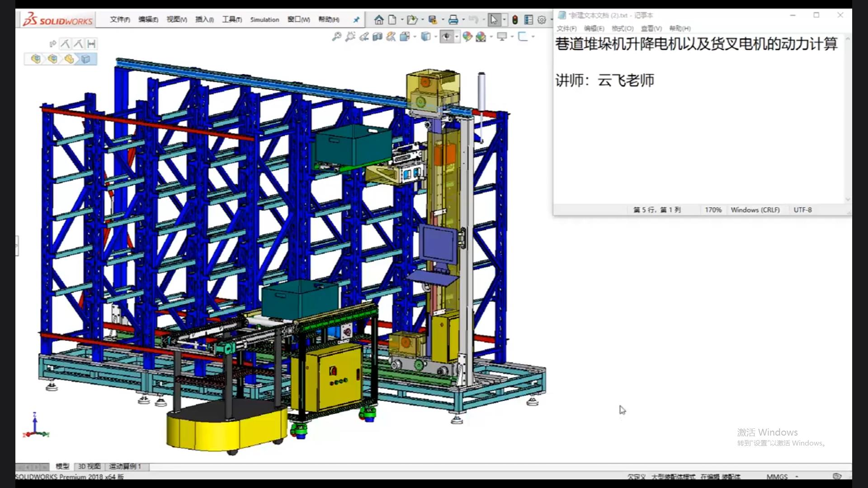868x488 pixels.
Task: Click highlighted fourth display state cube icon
Action: [86, 59]
